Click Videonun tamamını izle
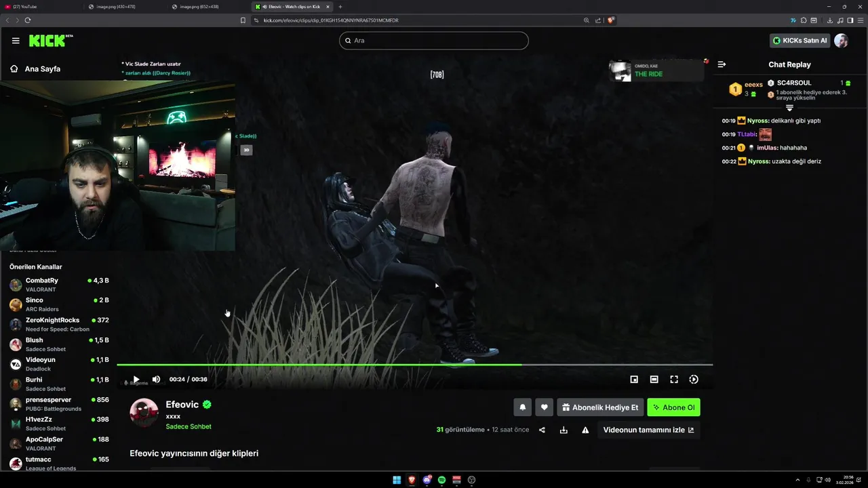 (x=648, y=430)
